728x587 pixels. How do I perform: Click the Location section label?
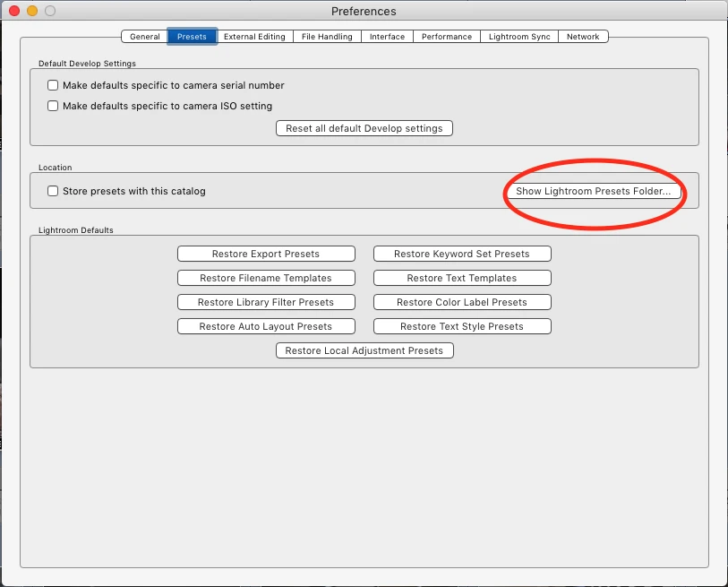(x=56, y=168)
